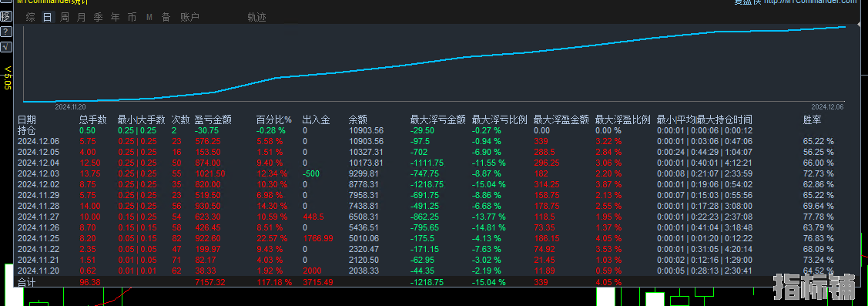The image size is (868, 306).
Task: Click the balance value 10327.31
Action: 366,152
